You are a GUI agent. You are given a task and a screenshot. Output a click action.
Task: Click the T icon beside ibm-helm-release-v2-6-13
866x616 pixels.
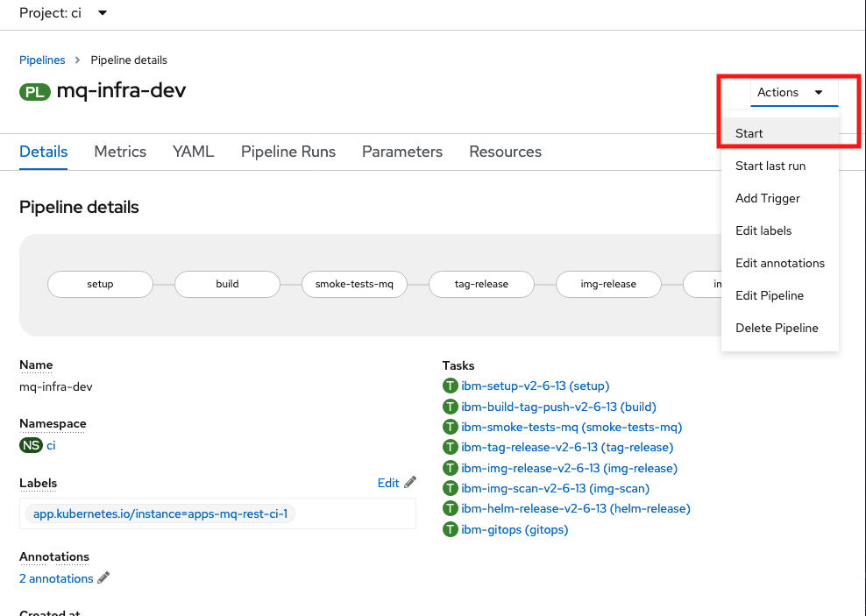click(x=451, y=508)
